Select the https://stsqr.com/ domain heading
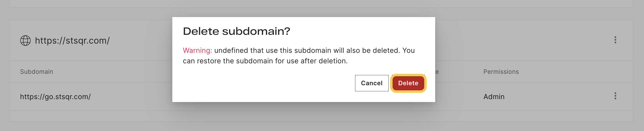Screen dimensions: 644x131 point(72,40)
